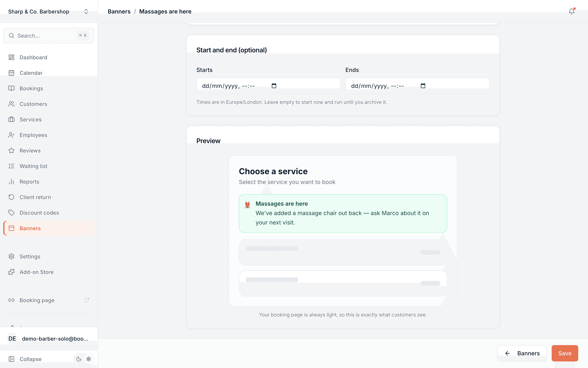
Task: Click the Employees person icon
Action: click(x=11, y=135)
